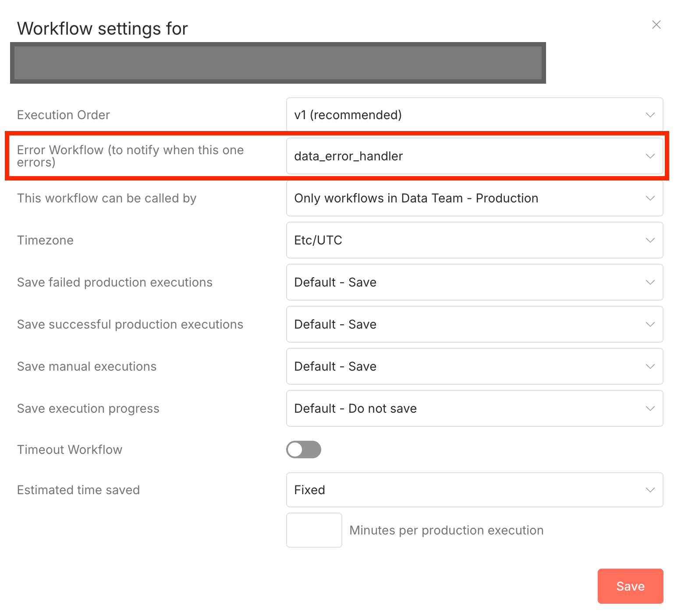Image resolution: width=681 pixels, height=616 pixels.
Task: Open the Estimated time saved dropdown
Action: [474, 490]
